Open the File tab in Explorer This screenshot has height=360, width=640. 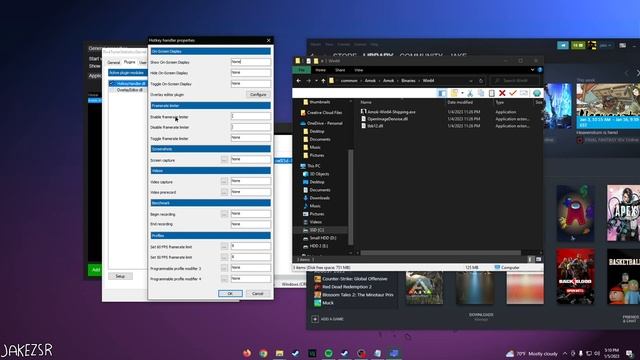tap(301, 70)
